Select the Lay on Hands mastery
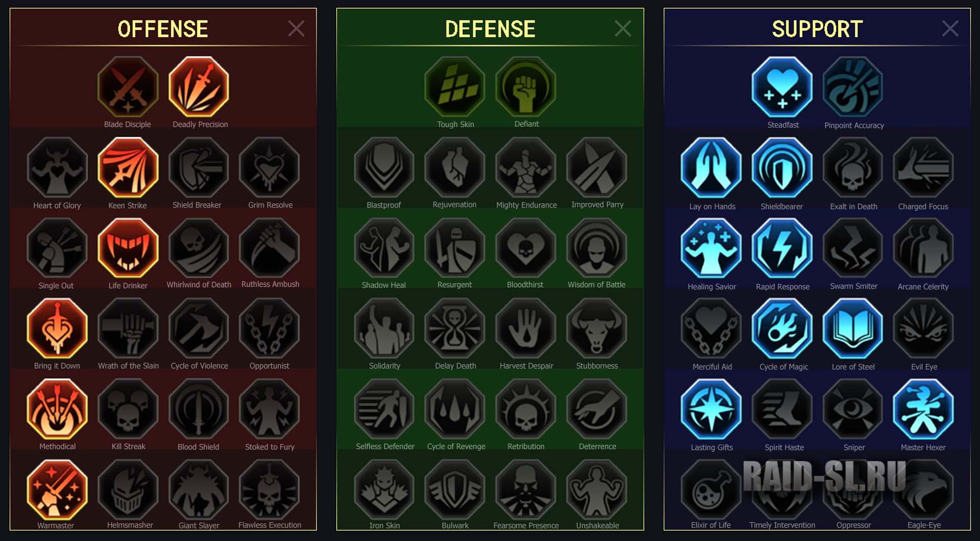Viewport: 980px width, 541px height. coord(711,167)
